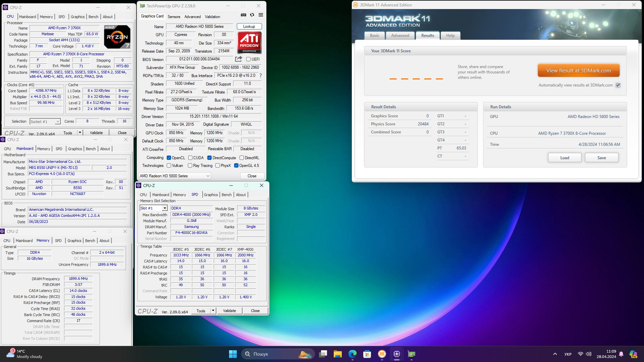Click Tools button in top CPU-Z window

[68, 133]
